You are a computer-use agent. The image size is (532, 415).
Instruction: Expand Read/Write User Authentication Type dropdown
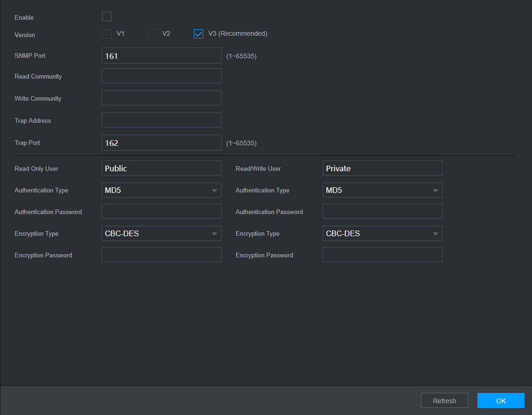[x=382, y=190]
